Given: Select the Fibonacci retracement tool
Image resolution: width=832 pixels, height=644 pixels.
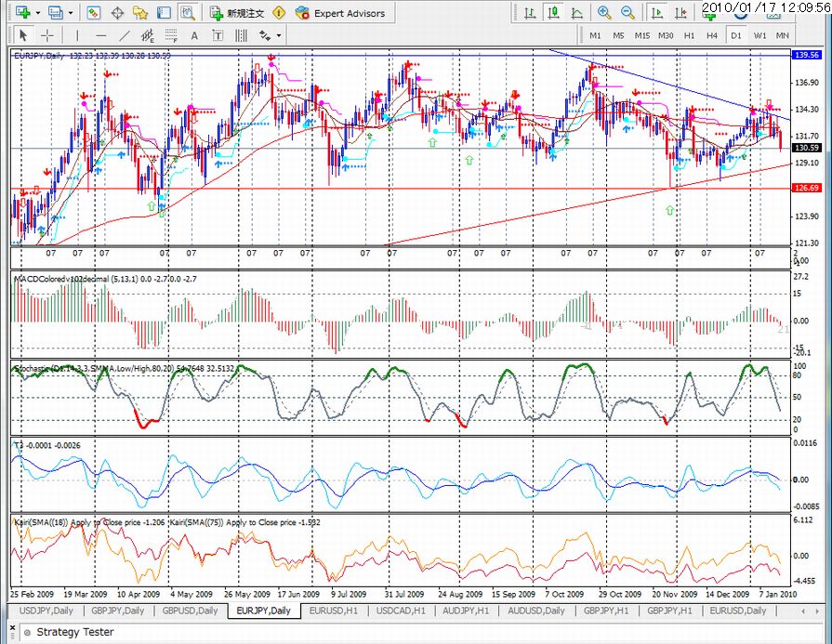Looking at the screenshot, I should 173,35.
